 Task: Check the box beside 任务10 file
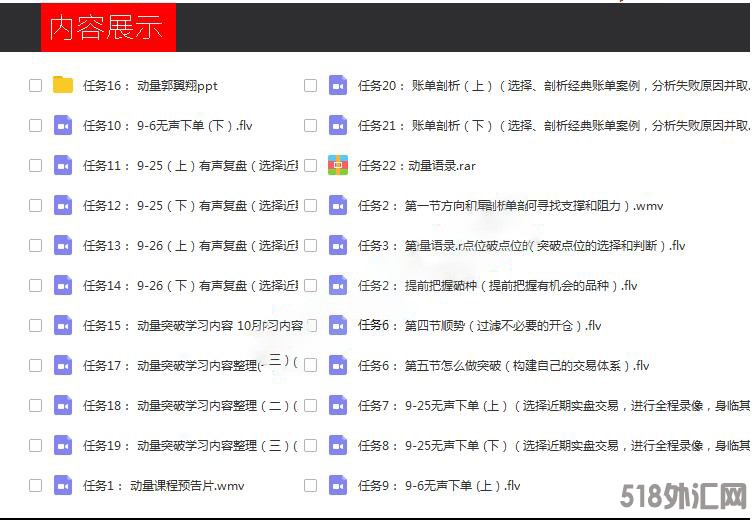coord(35,125)
